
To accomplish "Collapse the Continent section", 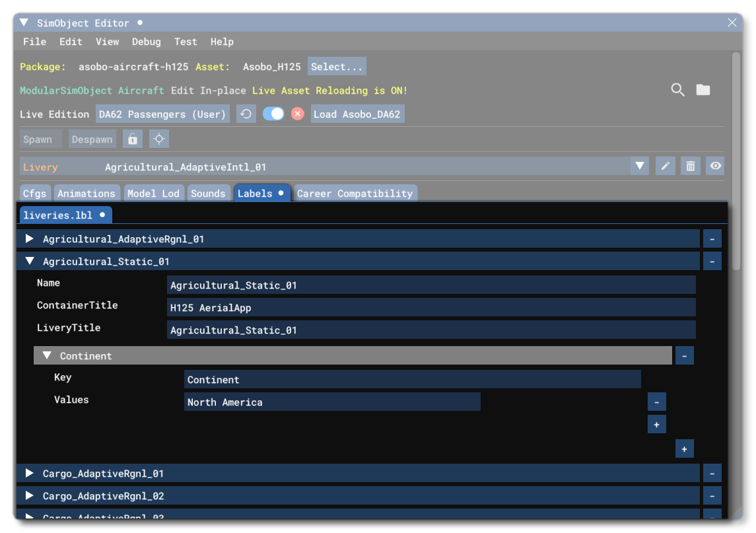I will tap(47, 356).
